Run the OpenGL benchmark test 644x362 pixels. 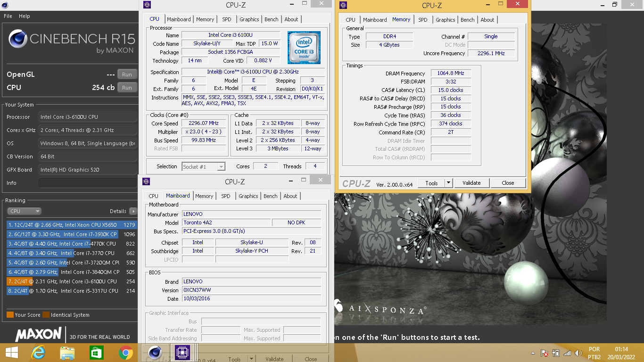pos(127,74)
